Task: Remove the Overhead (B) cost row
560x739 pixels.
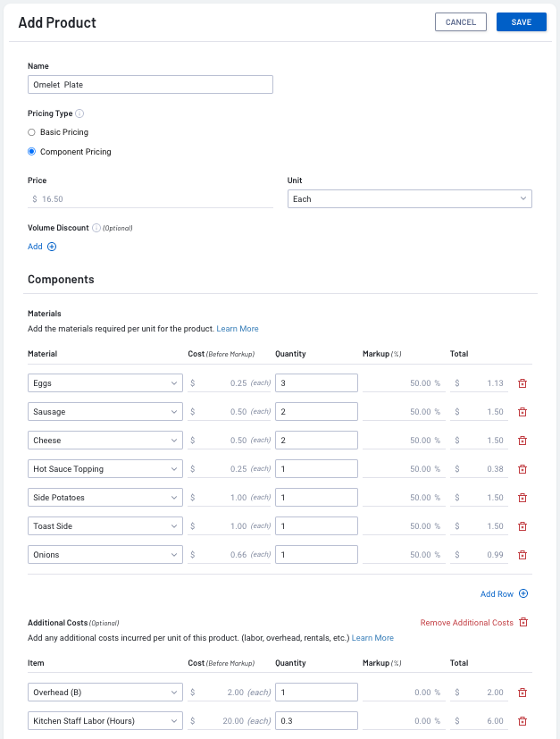Action: click(x=522, y=692)
